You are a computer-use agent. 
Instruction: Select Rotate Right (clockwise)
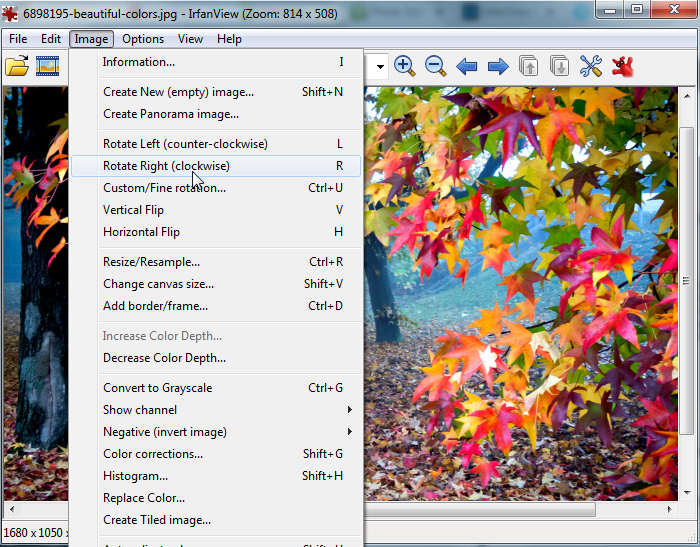click(x=166, y=166)
